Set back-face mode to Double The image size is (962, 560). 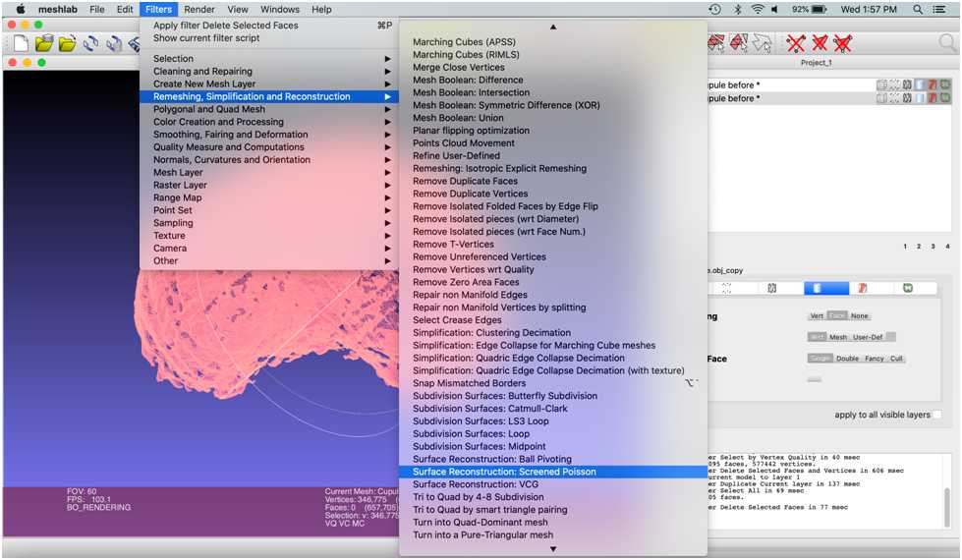[x=847, y=359]
